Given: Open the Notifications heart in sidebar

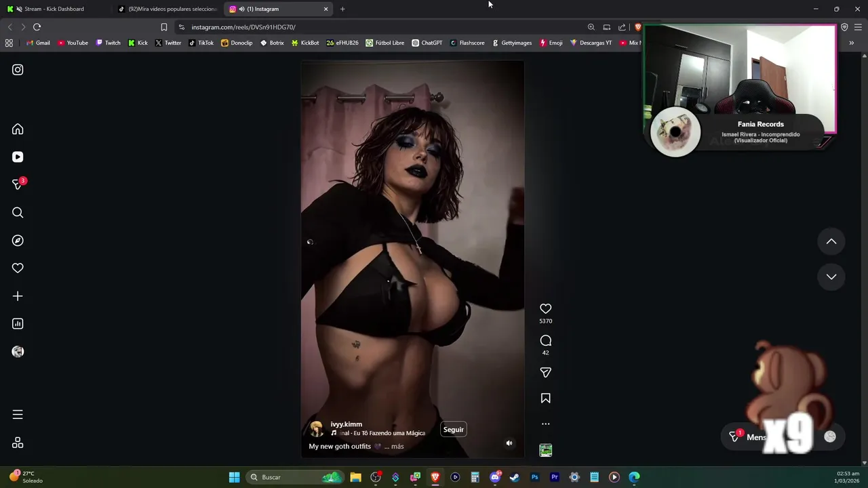Looking at the screenshot, I should pyautogui.click(x=18, y=268).
